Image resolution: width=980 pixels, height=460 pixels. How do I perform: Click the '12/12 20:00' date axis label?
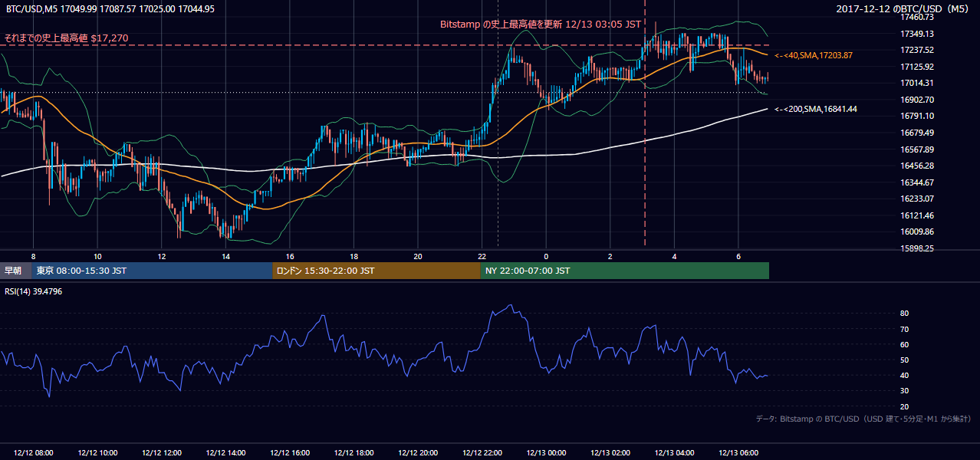[x=418, y=453]
